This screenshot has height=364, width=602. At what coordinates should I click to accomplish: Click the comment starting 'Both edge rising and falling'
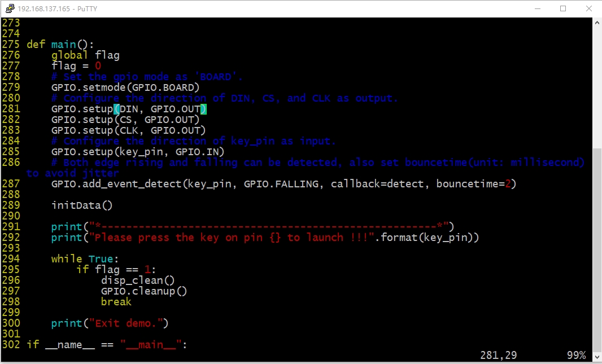pyautogui.click(x=305, y=168)
